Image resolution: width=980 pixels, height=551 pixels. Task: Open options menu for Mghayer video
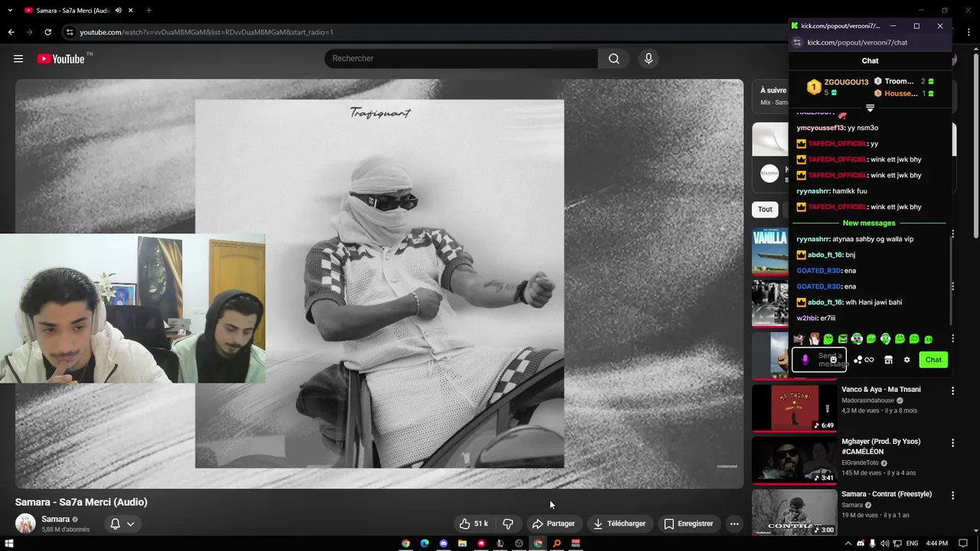tap(952, 443)
